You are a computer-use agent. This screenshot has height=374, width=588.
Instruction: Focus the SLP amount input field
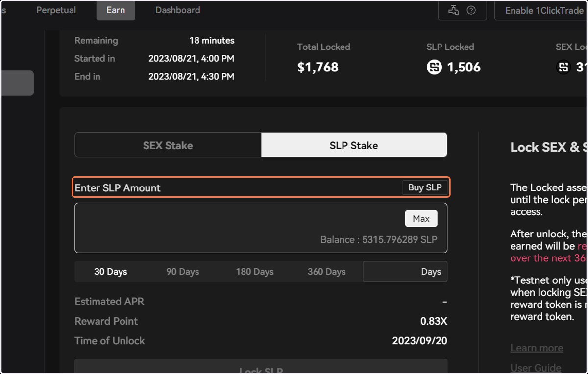tap(261, 228)
